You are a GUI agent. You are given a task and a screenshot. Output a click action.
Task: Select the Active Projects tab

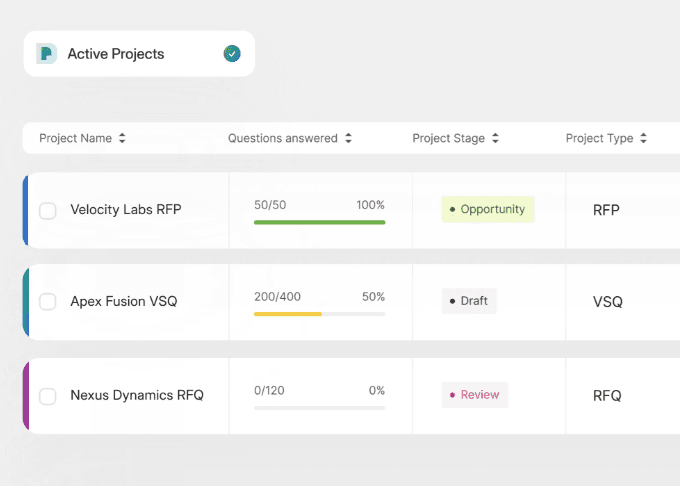click(x=116, y=54)
